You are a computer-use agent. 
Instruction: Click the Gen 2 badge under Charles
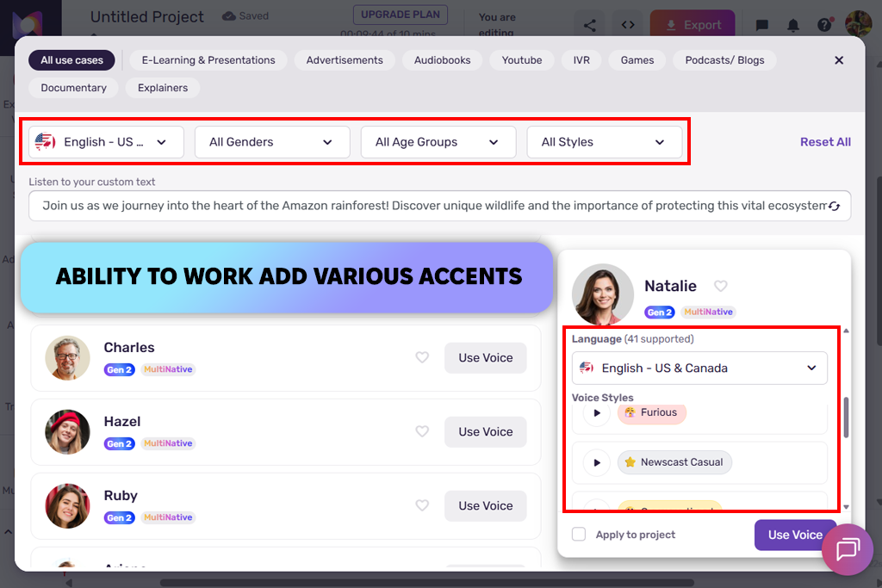tap(119, 369)
